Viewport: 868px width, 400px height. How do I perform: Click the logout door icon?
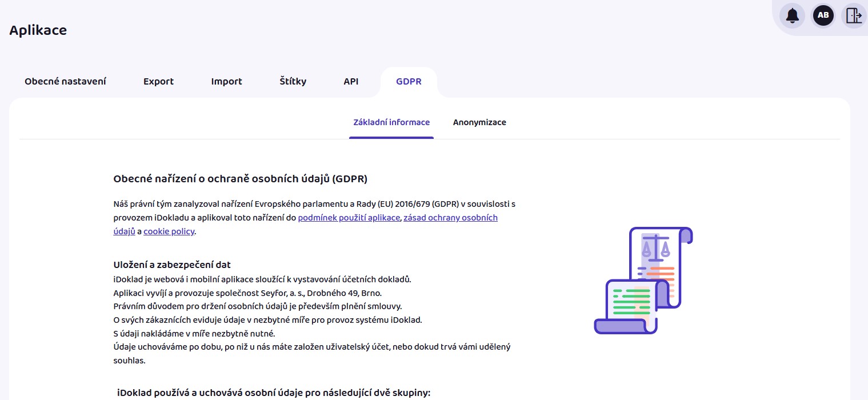[x=854, y=15]
